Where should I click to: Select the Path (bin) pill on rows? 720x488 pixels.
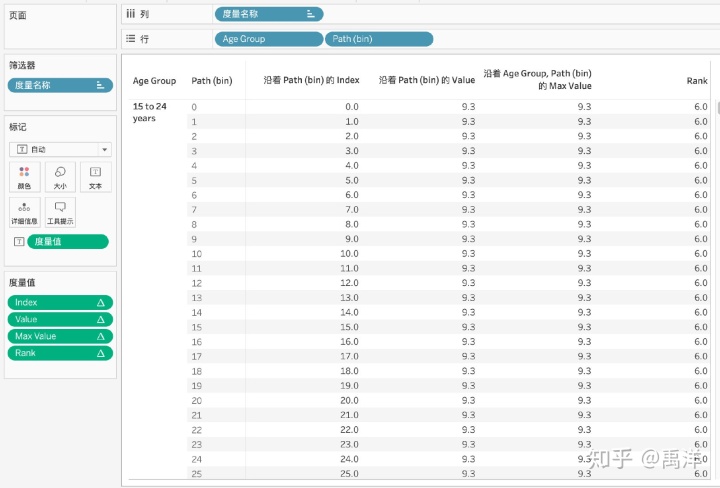(378, 39)
